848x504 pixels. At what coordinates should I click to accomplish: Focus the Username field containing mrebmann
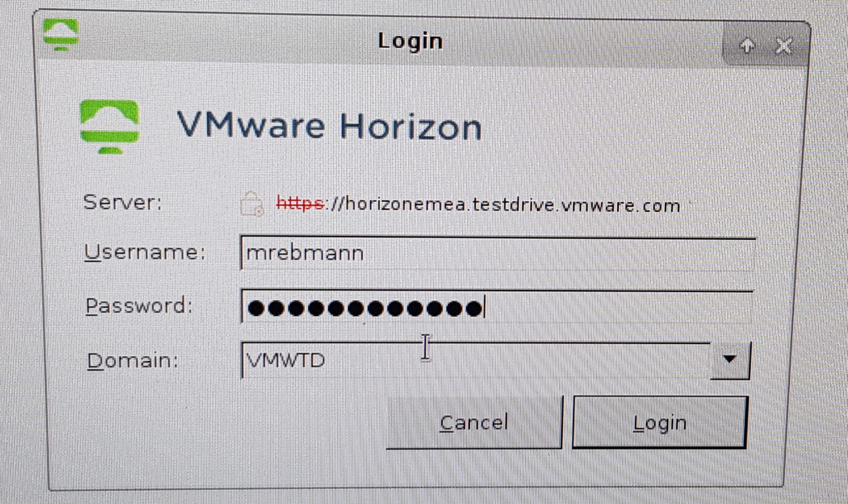(498, 252)
